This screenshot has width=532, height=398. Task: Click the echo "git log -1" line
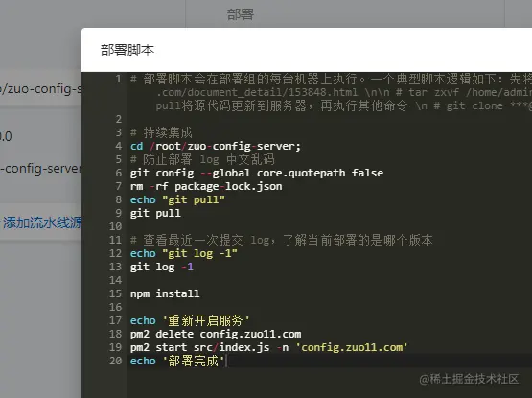[x=184, y=253]
